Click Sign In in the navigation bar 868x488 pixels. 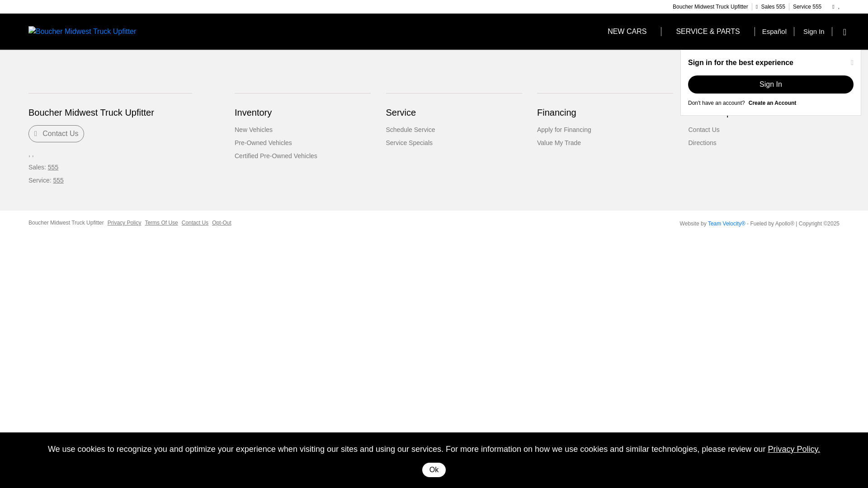(x=813, y=32)
